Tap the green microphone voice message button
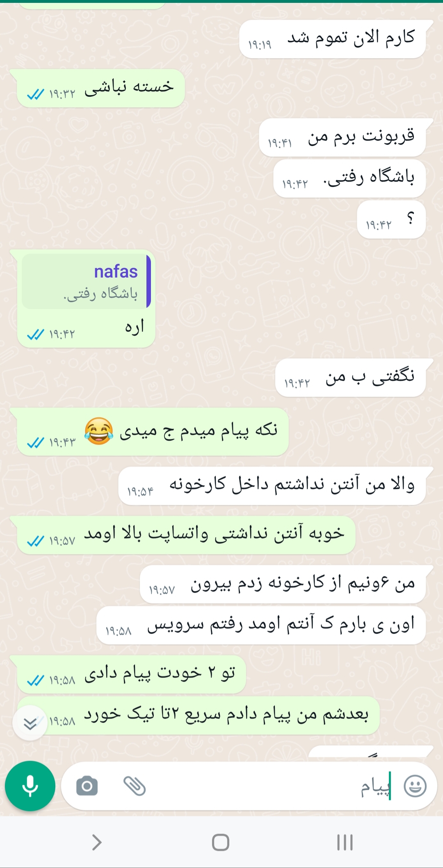The height and width of the screenshot is (868, 443). [30, 786]
